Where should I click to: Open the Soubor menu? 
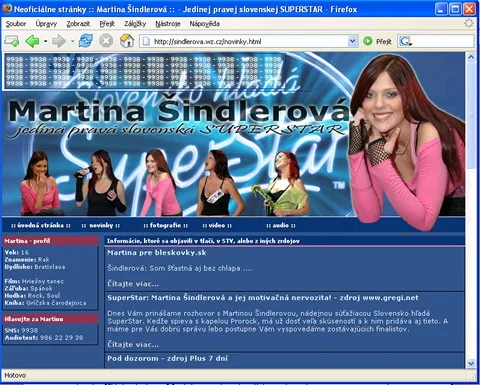(x=16, y=24)
